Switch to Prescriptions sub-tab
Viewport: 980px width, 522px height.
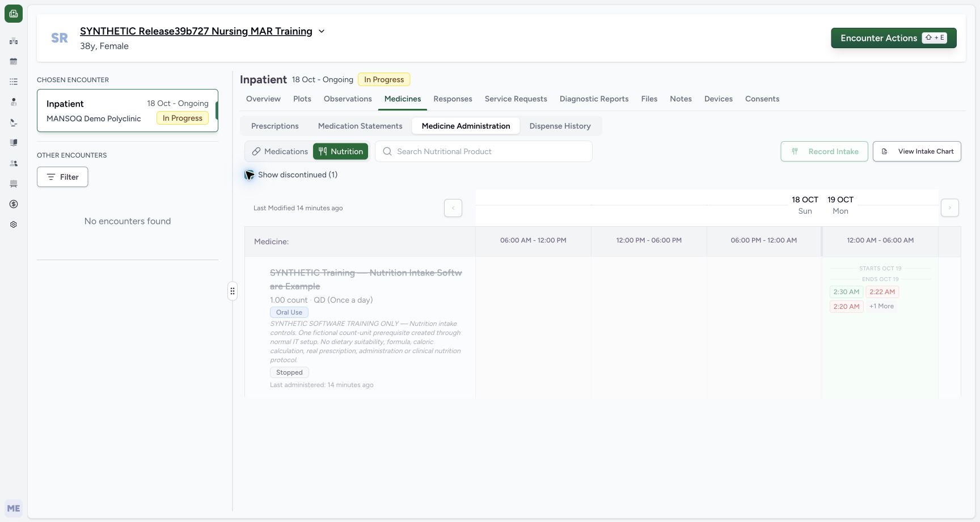tap(275, 126)
